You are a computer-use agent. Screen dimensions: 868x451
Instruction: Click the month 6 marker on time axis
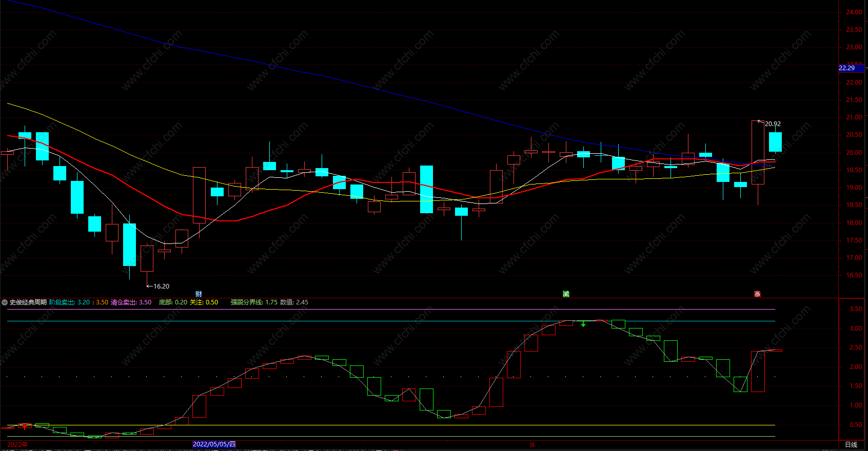(532, 444)
